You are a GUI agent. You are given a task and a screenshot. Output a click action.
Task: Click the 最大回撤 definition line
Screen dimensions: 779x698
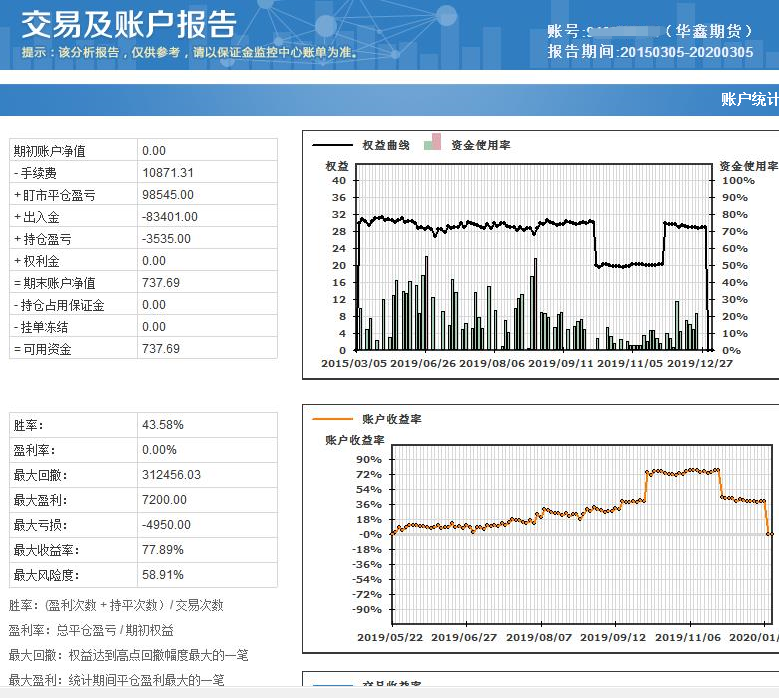coord(129,655)
